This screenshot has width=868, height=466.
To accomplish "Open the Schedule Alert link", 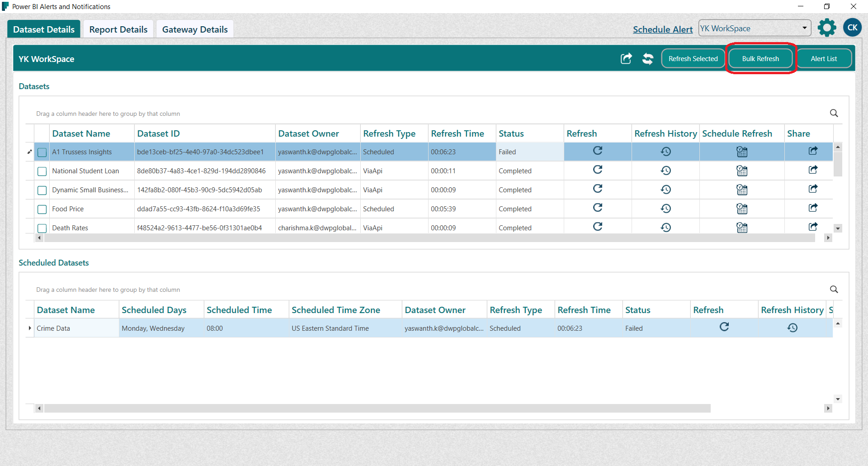I will 663,29.
